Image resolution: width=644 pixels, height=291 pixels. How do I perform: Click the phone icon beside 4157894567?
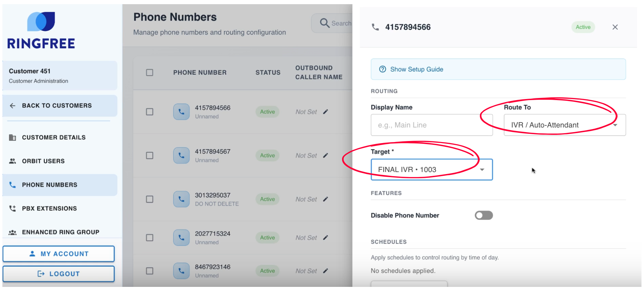181,155
